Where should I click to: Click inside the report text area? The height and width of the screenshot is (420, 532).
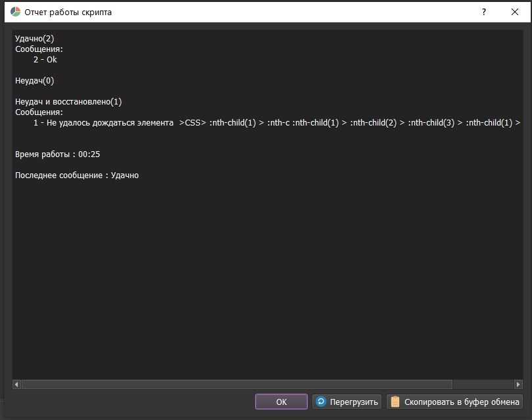(263, 263)
